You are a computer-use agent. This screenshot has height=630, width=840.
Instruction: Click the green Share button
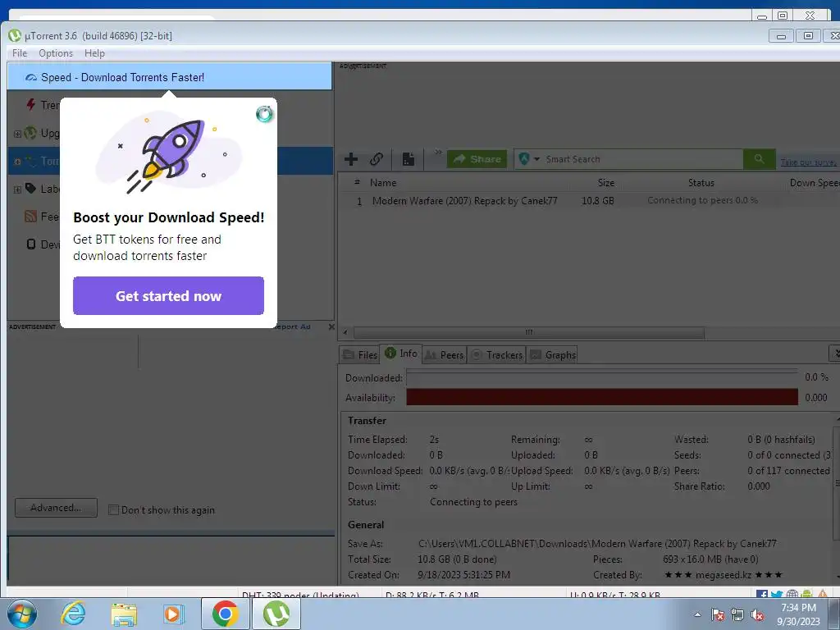(477, 159)
